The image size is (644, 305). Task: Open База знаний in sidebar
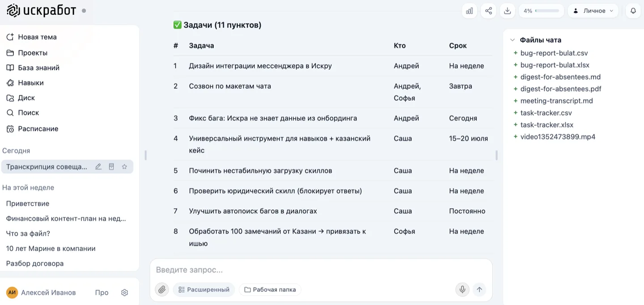[33, 68]
